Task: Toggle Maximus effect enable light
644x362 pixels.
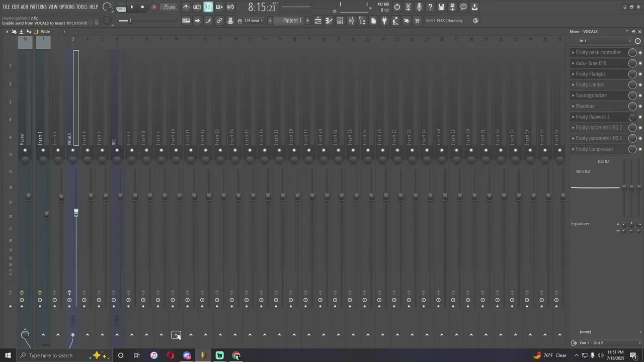Action: pos(640,106)
